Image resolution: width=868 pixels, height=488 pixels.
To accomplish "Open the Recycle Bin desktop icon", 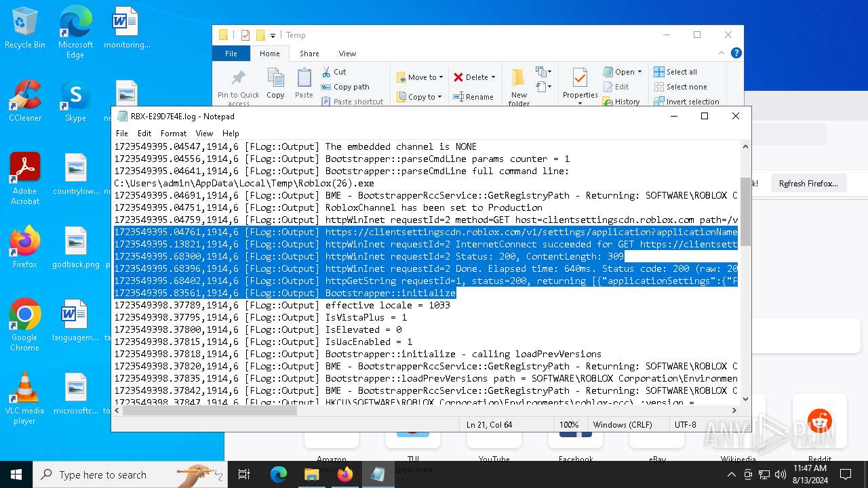I will (25, 29).
